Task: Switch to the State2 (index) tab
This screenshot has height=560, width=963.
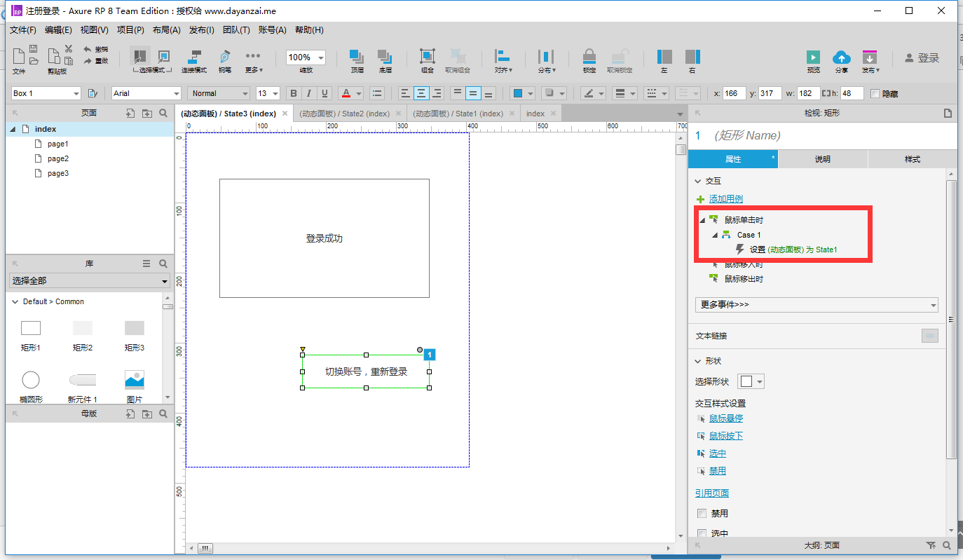Action: click(x=344, y=114)
